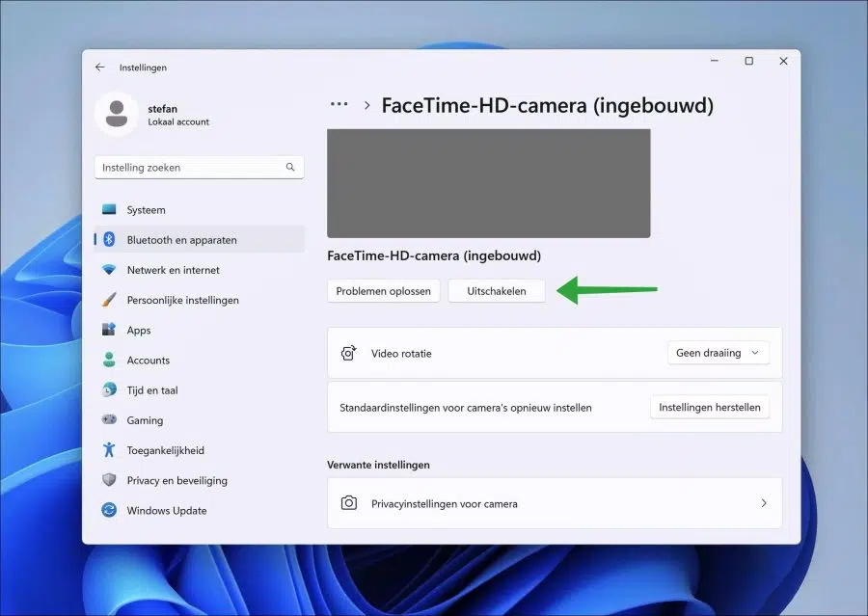
Task: Click the paintbrush Persoonlijke instellingen icon
Action: coord(109,300)
